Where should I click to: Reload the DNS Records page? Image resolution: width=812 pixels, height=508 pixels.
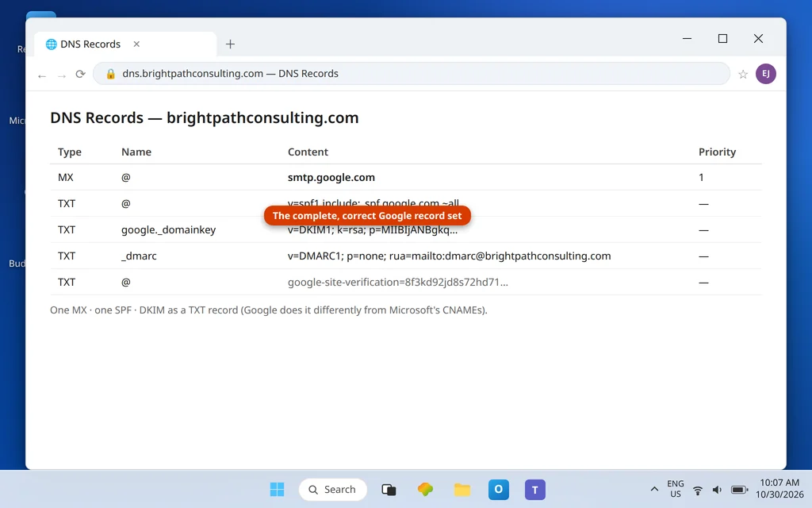[80, 74]
